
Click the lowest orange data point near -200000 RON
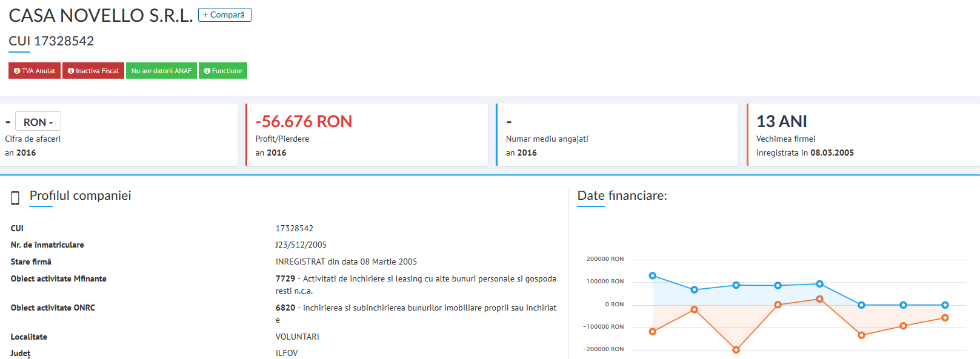(736, 350)
